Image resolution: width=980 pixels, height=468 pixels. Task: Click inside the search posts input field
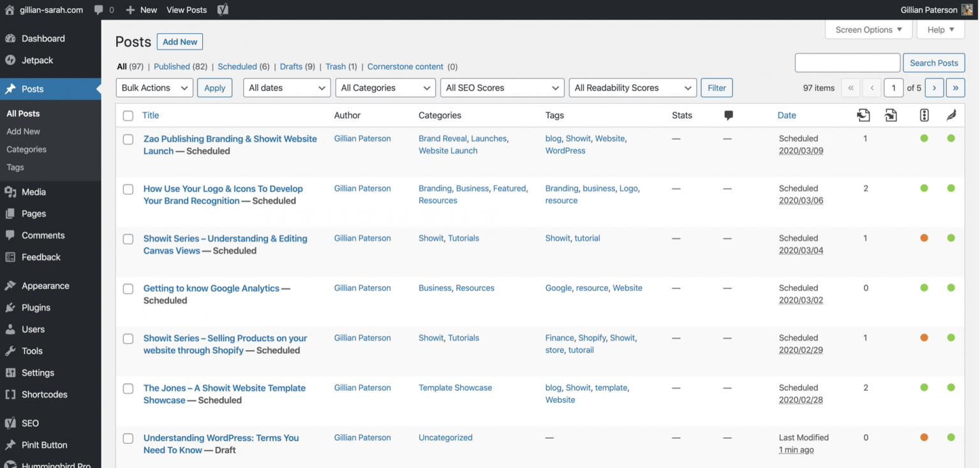847,62
